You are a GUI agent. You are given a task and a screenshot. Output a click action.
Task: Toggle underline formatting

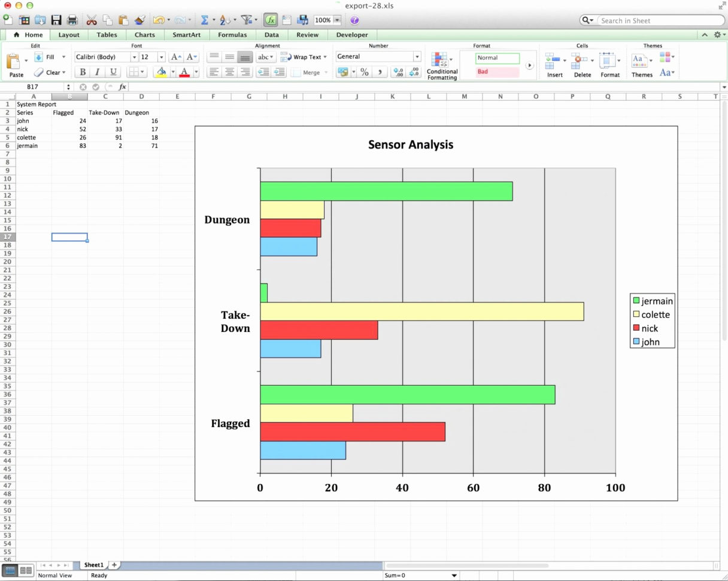(113, 72)
